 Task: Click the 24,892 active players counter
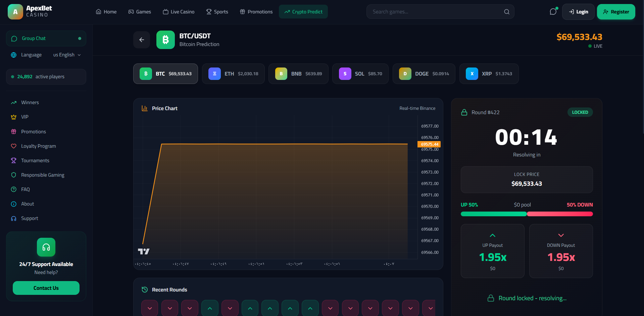pos(46,77)
